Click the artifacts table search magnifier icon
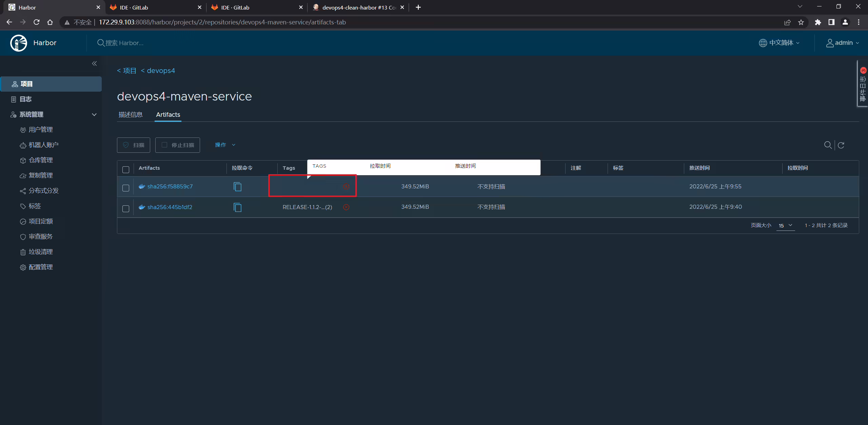 pyautogui.click(x=828, y=145)
